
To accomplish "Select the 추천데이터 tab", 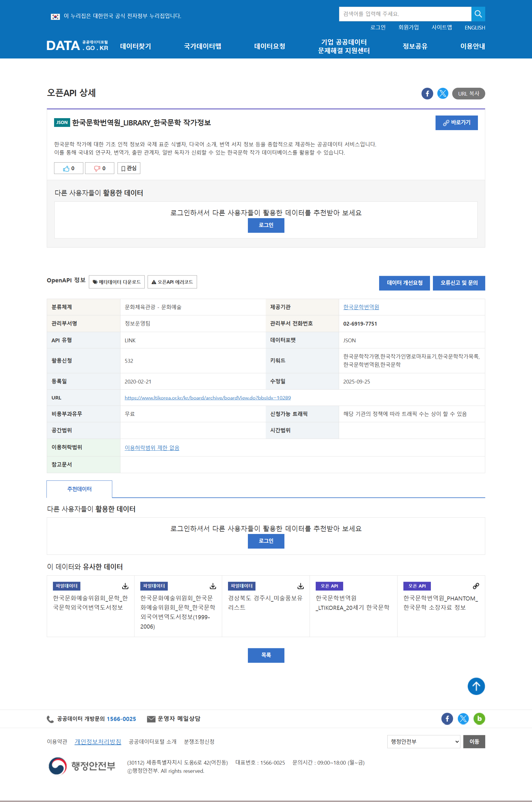I will pos(80,489).
